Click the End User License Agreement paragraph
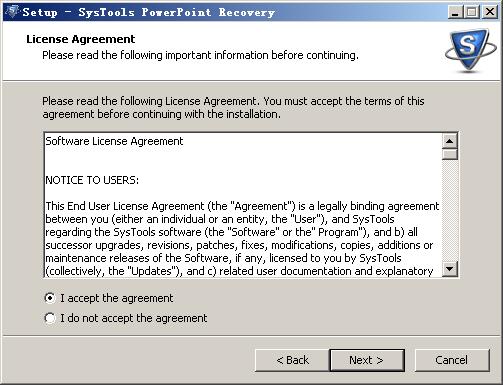Viewport: 503px width, 385px height. pyautogui.click(x=242, y=239)
